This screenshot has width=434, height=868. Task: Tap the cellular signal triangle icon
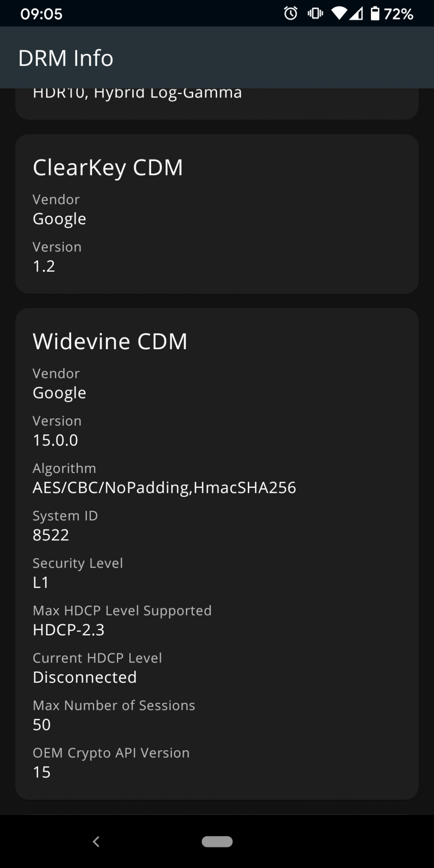pyautogui.click(x=357, y=14)
